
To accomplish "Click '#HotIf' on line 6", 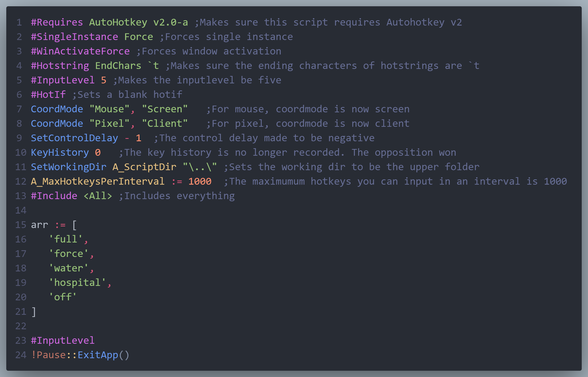I will click(48, 95).
